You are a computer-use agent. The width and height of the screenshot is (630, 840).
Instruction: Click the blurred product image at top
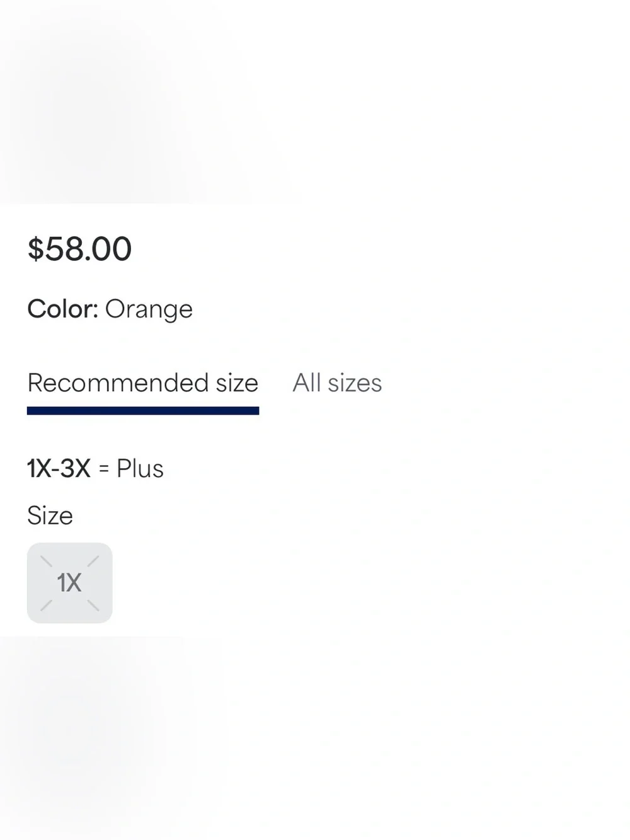click(x=315, y=101)
